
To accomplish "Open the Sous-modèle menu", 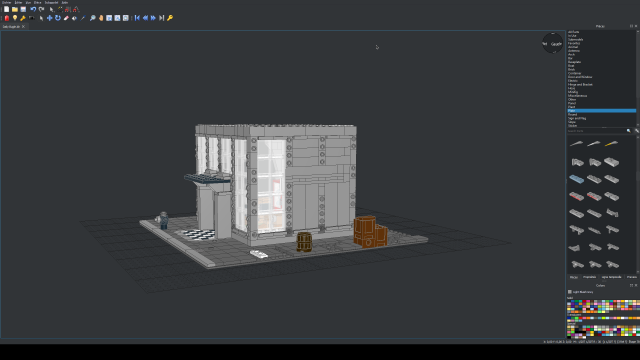I will click(51, 2).
